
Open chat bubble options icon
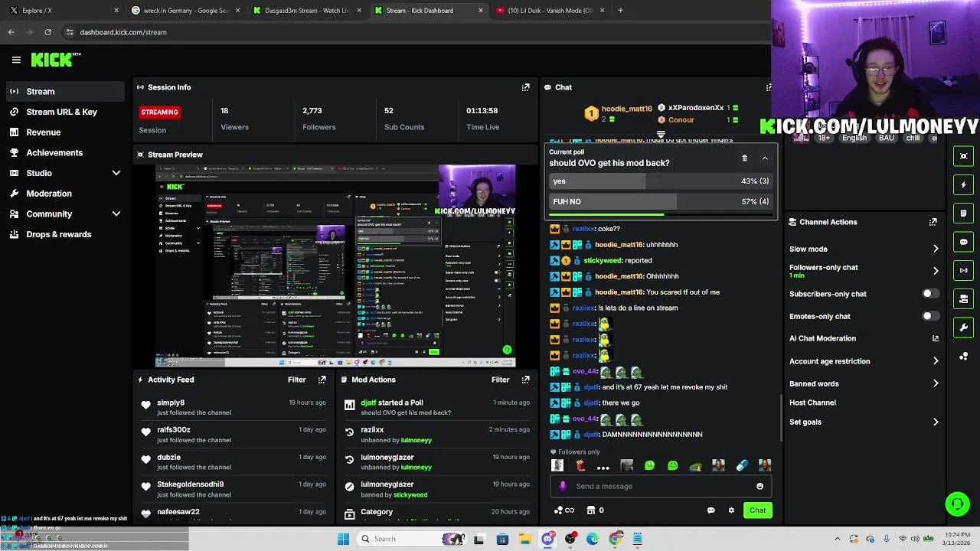coord(710,510)
